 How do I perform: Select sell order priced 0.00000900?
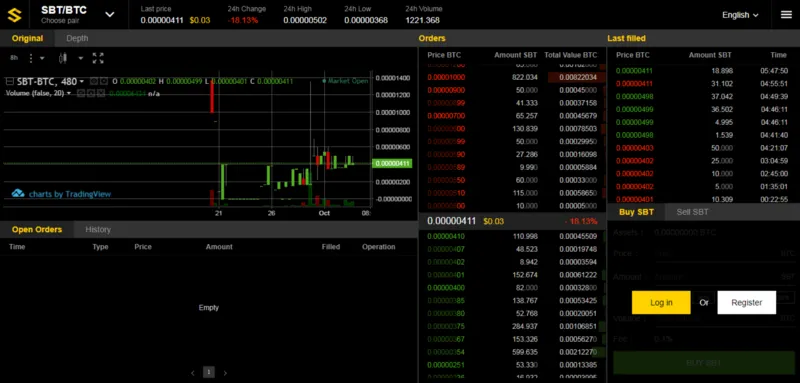coord(512,90)
